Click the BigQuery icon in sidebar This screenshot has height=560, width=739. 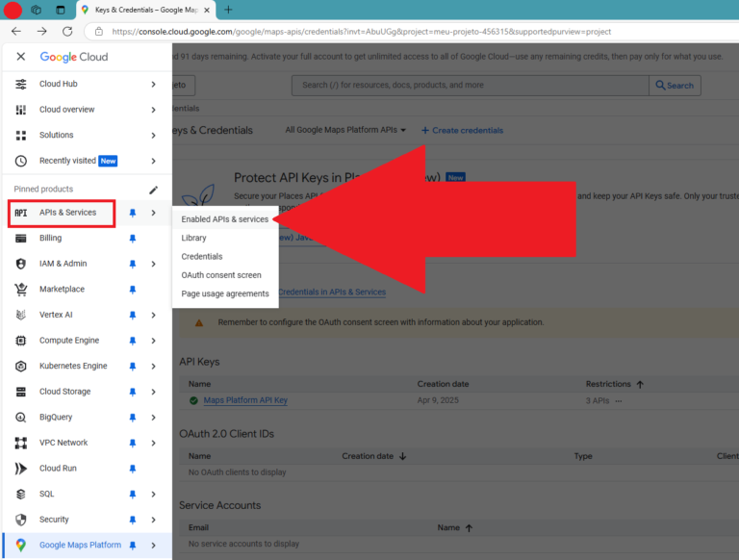(21, 418)
